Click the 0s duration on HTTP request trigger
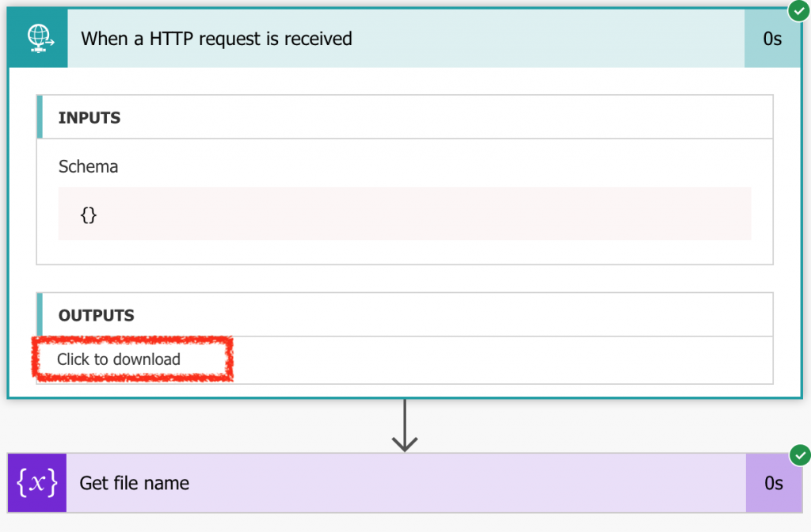Image resolution: width=811 pixels, height=532 pixels. coord(772,39)
